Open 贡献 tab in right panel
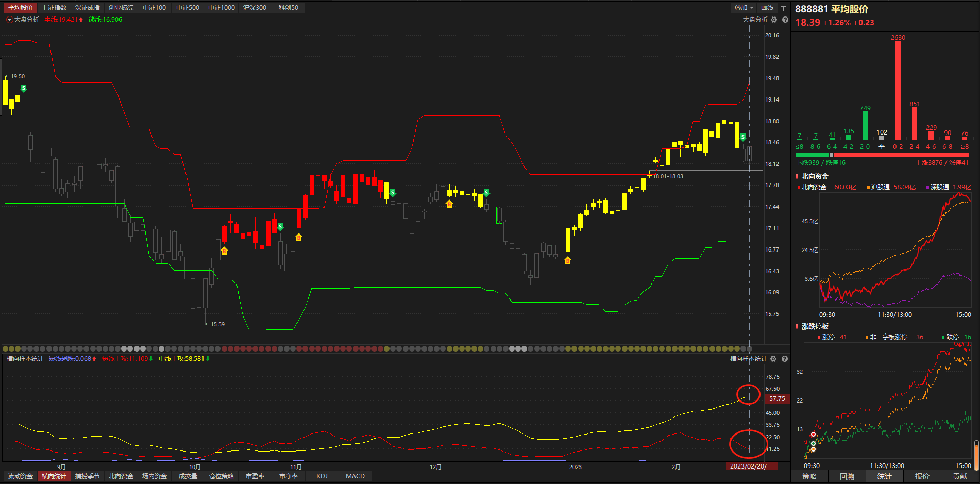 [x=960, y=476]
